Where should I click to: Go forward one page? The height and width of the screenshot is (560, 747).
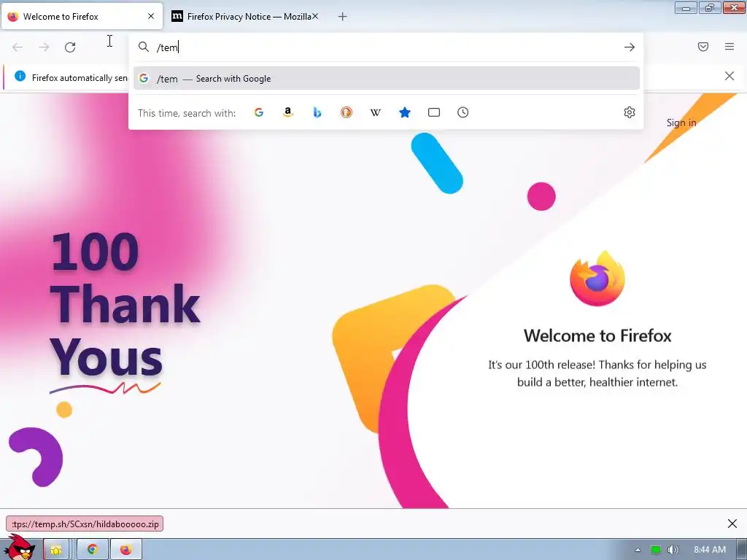click(44, 47)
